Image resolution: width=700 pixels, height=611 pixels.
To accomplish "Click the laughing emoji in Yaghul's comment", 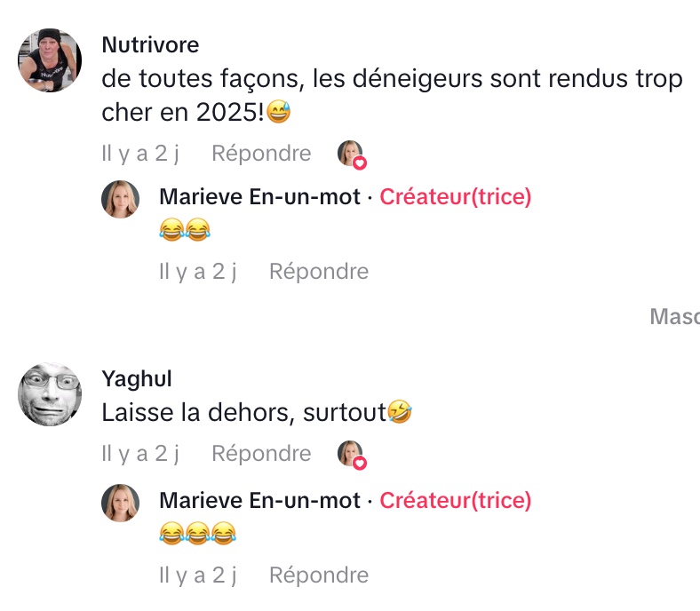I will (x=401, y=412).
